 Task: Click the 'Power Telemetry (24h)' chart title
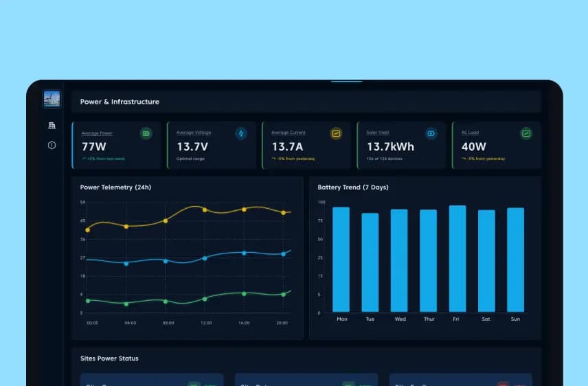click(115, 188)
